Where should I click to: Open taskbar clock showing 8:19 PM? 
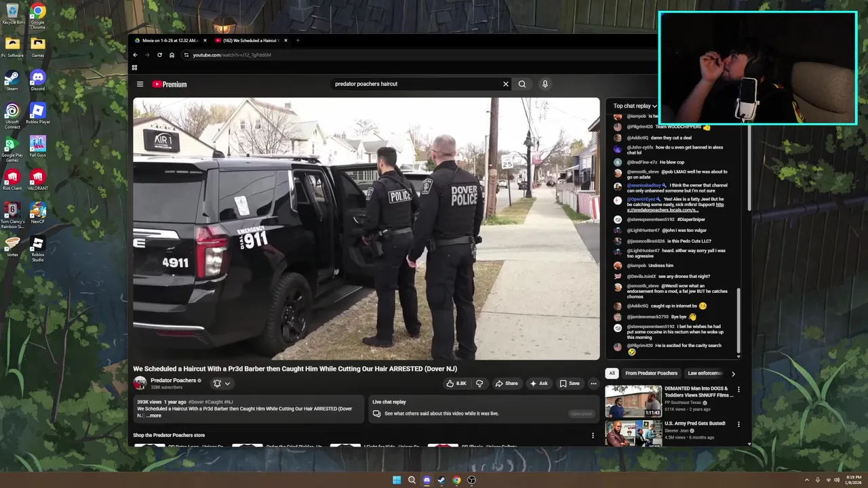(853, 480)
